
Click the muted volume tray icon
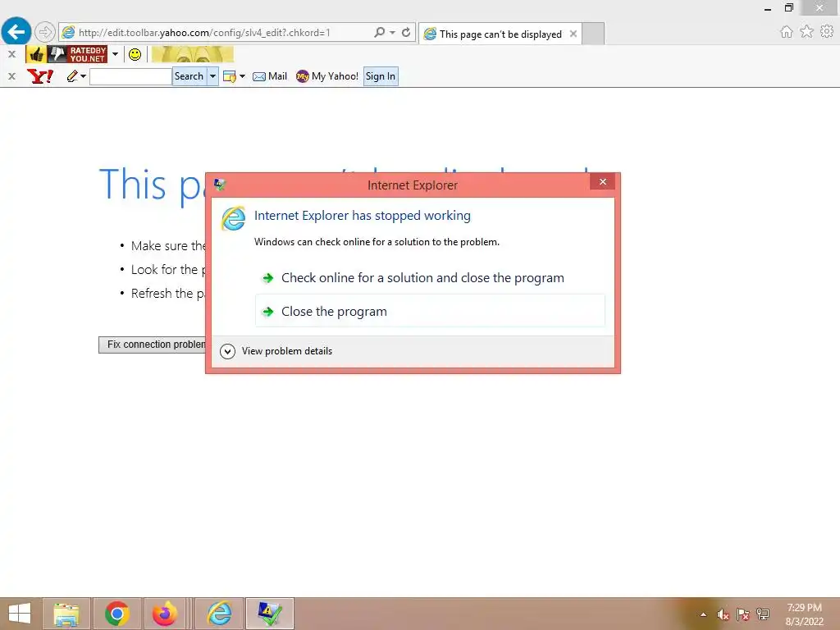[x=723, y=614]
